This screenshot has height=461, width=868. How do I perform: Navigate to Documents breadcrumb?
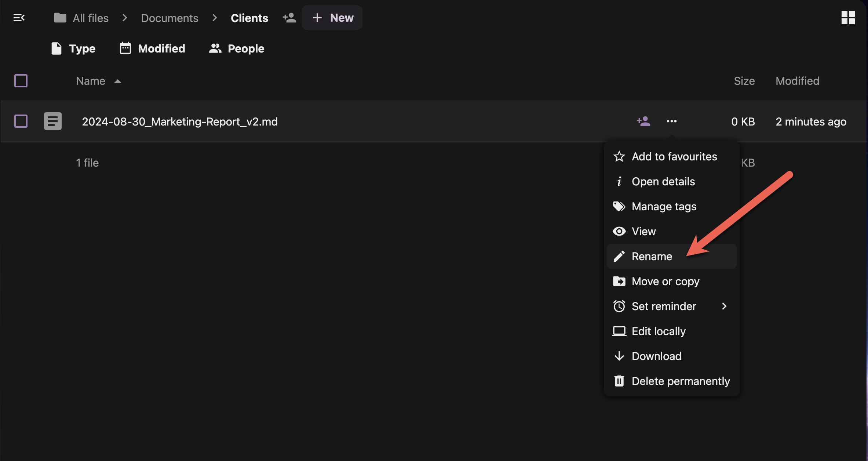tap(169, 18)
